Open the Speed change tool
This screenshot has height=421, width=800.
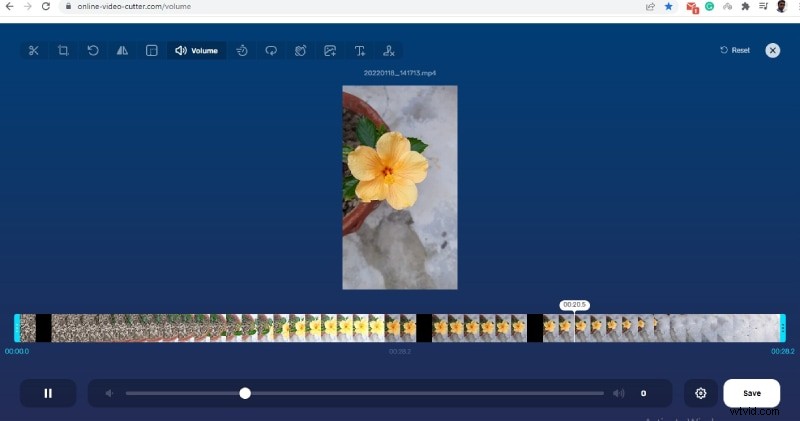pos(242,51)
